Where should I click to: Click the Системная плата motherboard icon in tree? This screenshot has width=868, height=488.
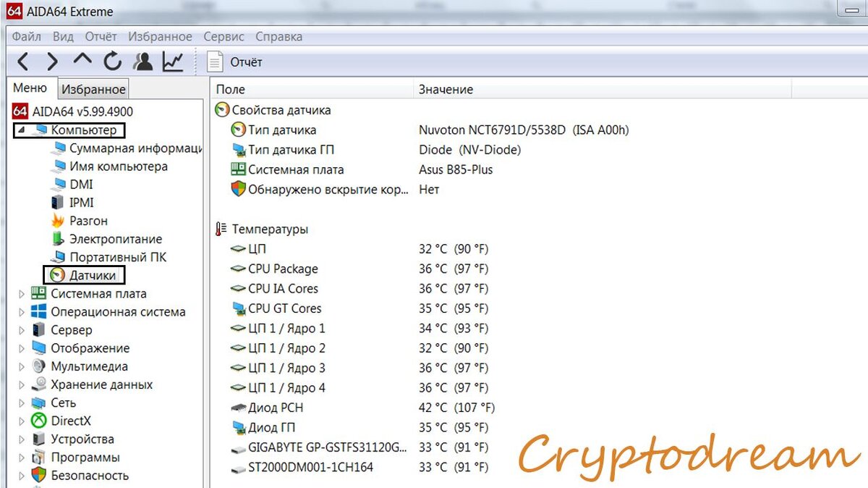tap(39, 294)
